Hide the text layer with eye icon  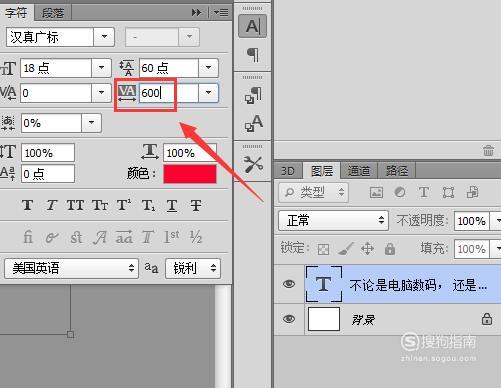(x=289, y=284)
